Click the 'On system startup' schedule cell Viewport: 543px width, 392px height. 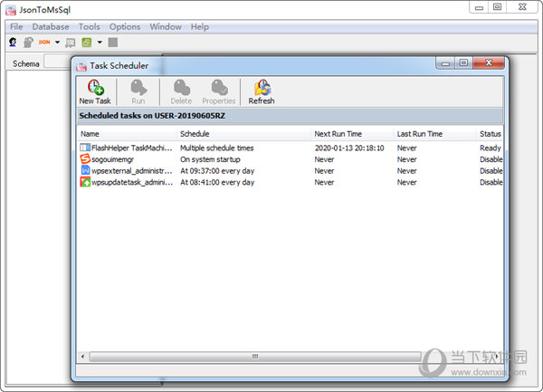coord(210,159)
